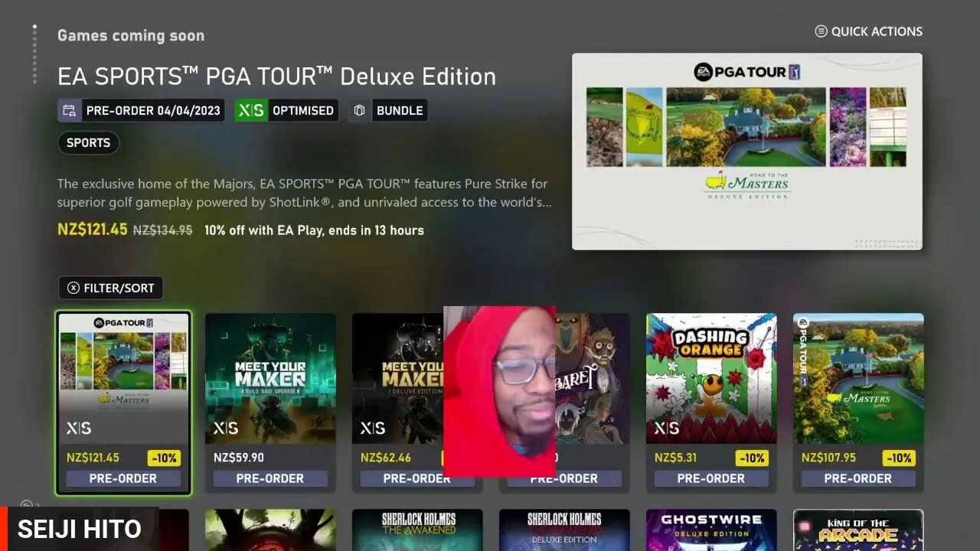Image resolution: width=980 pixels, height=551 pixels.
Task: Select the Bundle label
Action: coord(400,110)
